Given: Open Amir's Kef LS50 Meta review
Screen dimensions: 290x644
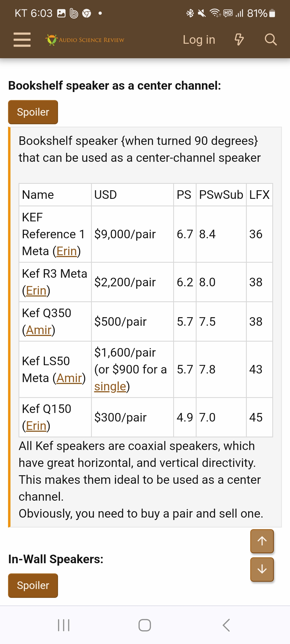Looking at the screenshot, I should point(69,378).
